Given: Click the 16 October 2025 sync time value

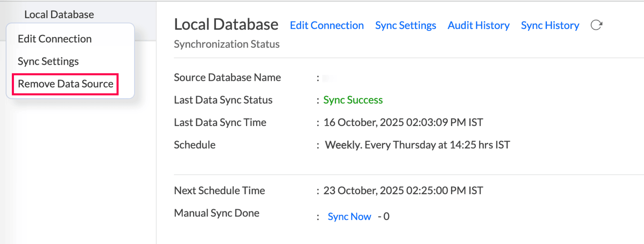Looking at the screenshot, I should click(403, 122).
